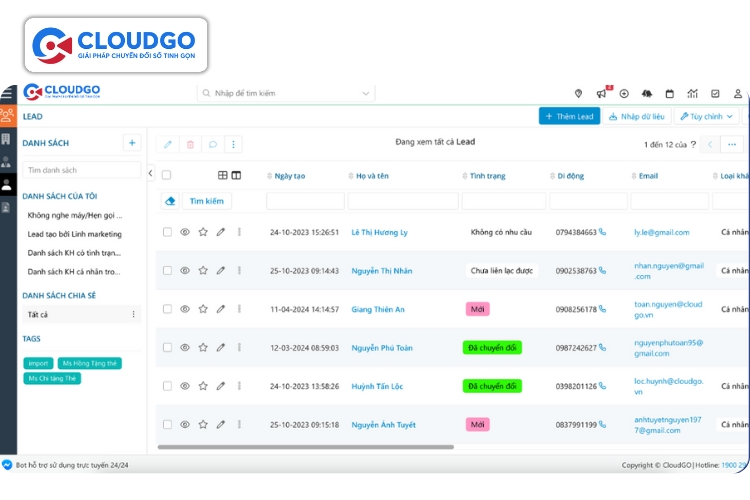Expand the Tùy chỉnh dropdown
The image size is (750, 500).
point(703,116)
